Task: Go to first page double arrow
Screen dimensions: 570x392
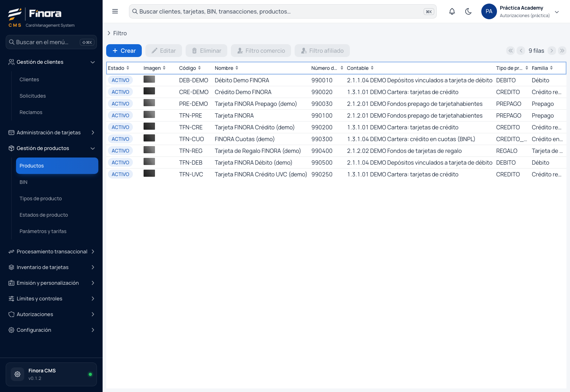Action: pyautogui.click(x=511, y=51)
